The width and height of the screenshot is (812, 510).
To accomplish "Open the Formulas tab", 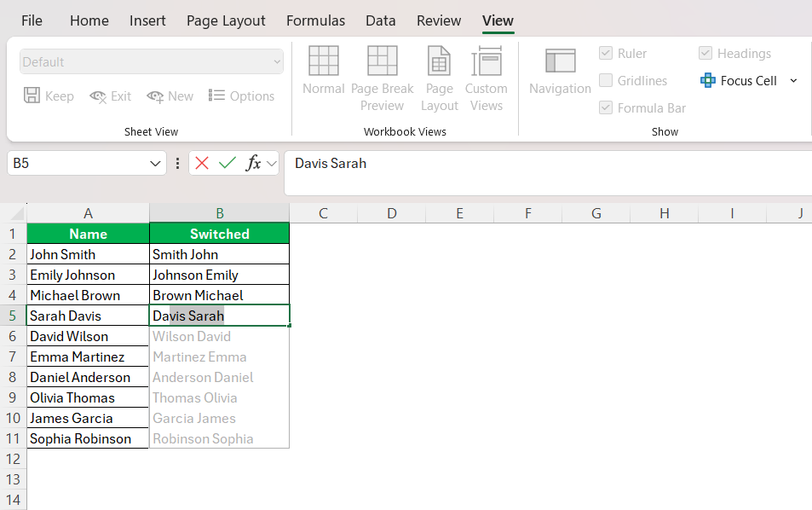I will (315, 20).
